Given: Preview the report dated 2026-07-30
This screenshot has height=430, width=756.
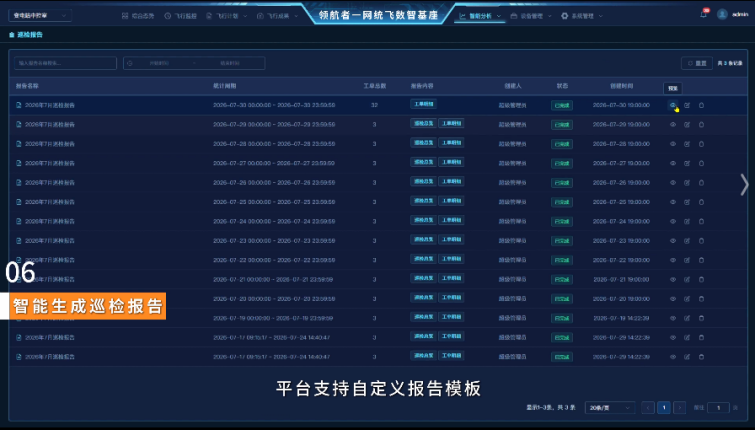Looking at the screenshot, I should [x=673, y=105].
